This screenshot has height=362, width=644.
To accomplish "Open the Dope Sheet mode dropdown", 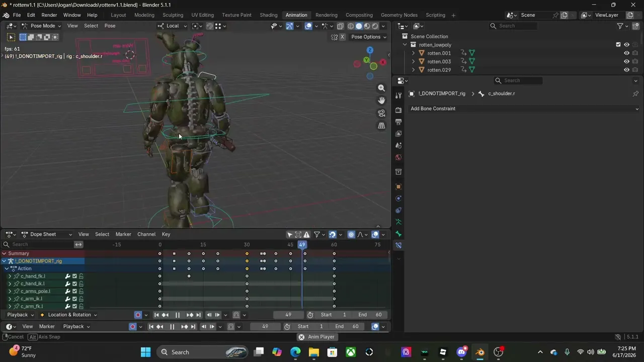I will tap(47, 234).
